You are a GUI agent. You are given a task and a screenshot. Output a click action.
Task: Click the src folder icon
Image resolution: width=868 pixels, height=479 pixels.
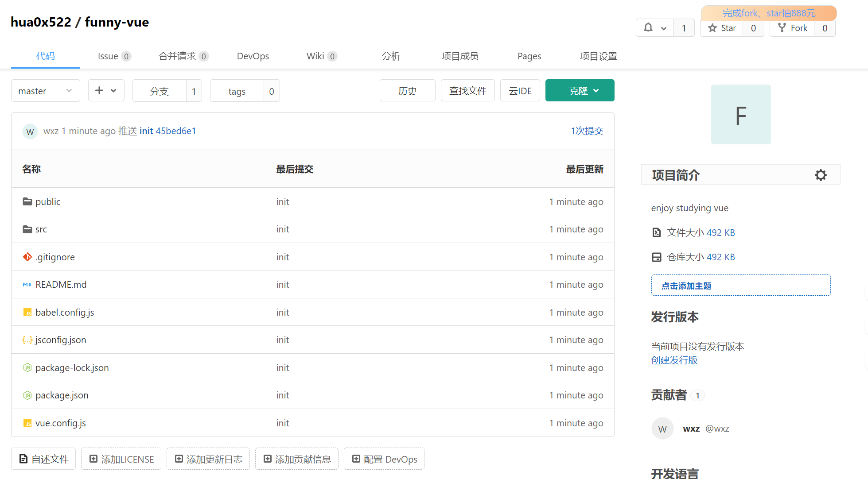[27, 229]
